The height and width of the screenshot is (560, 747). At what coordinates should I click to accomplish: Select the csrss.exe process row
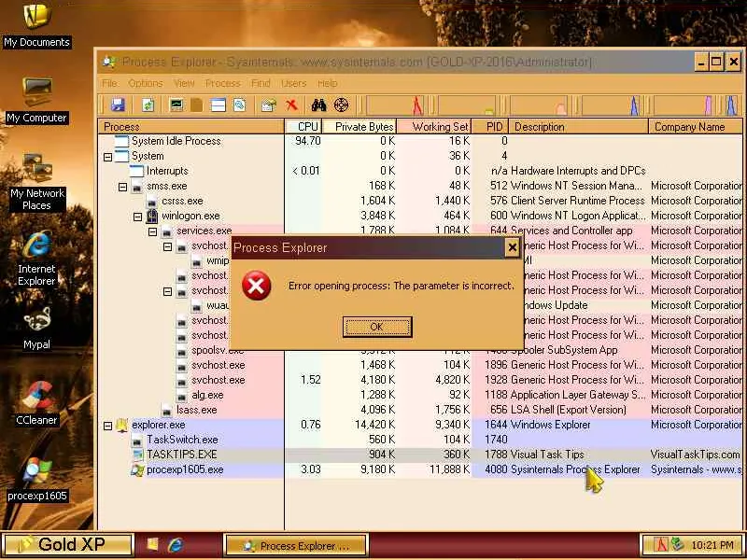pyautogui.click(x=420, y=201)
